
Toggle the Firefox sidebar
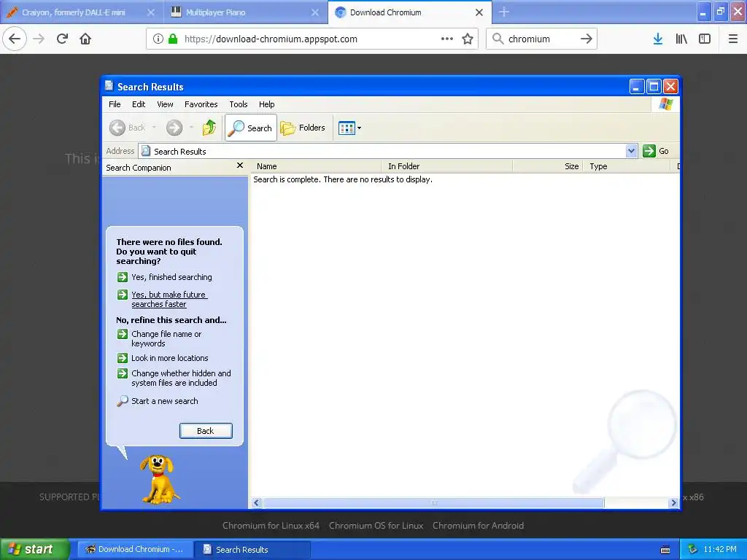705,39
